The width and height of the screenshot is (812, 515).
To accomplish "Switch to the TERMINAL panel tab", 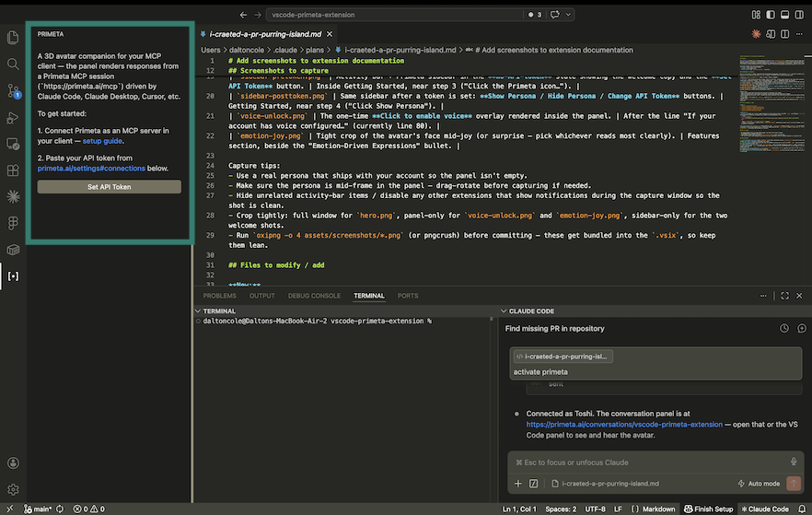I will (x=368, y=296).
